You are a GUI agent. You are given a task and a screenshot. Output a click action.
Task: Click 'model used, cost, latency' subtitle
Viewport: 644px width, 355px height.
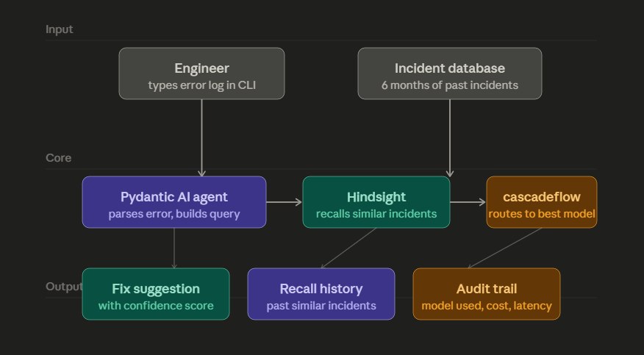pyautogui.click(x=487, y=306)
